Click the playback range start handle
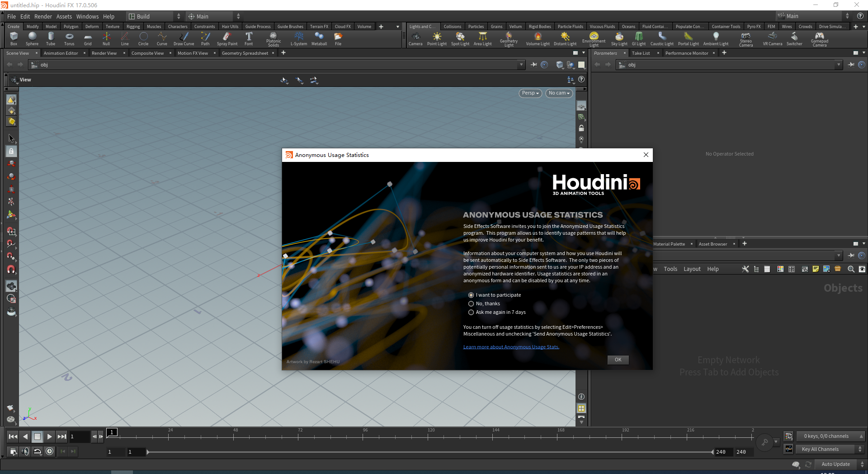 (x=148, y=452)
